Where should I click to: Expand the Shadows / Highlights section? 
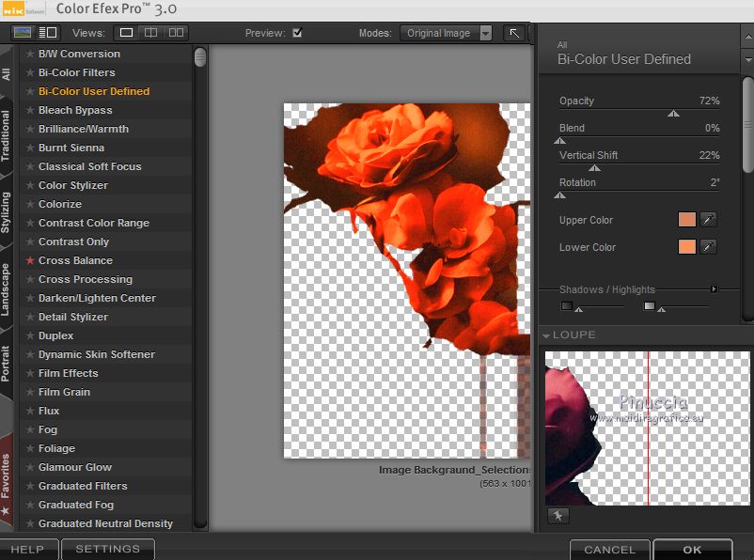[x=715, y=289]
